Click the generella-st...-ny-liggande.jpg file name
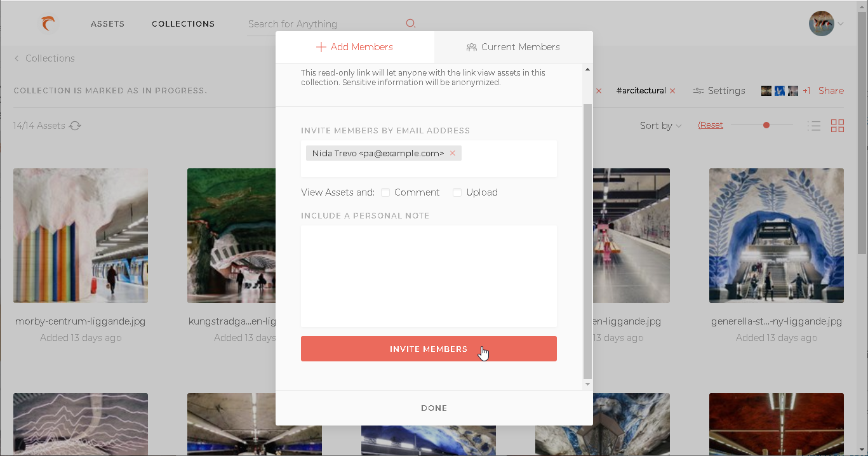The width and height of the screenshot is (868, 456). (777, 321)
